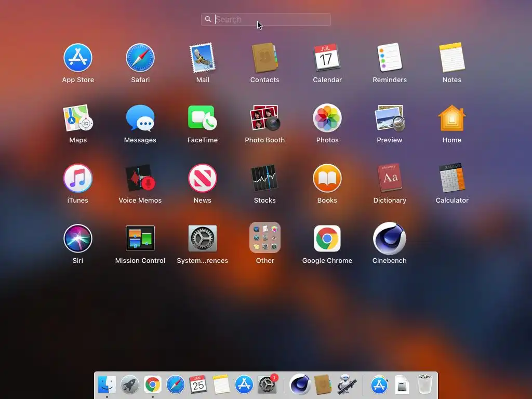The image size is (532, 399).
Task: Open Cinebench from Launchpad grid
Action: [390, 238]
